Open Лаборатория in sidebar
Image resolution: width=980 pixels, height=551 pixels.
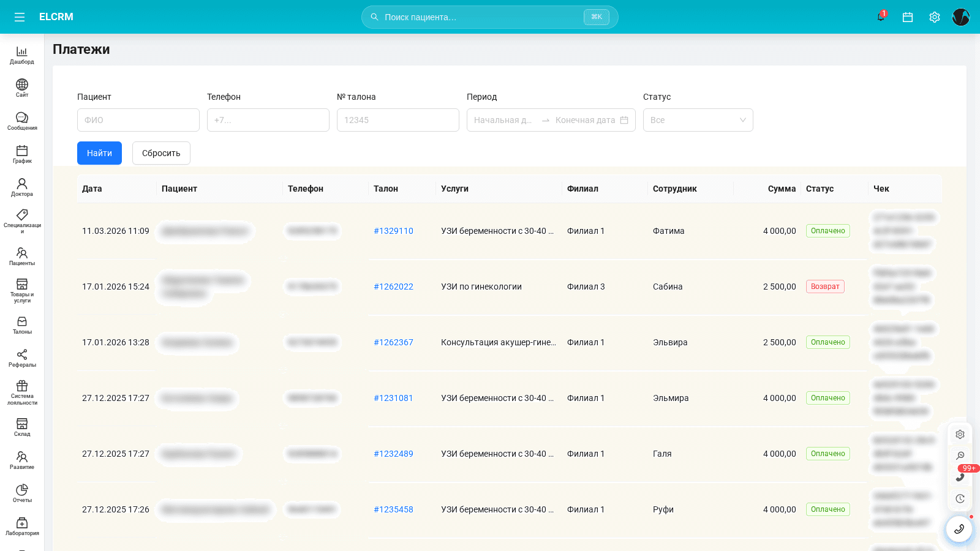(x=22, y=527)
